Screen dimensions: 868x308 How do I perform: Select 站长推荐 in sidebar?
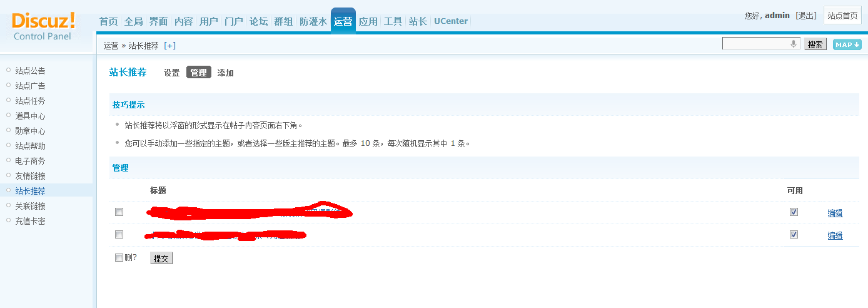(30, 191)
